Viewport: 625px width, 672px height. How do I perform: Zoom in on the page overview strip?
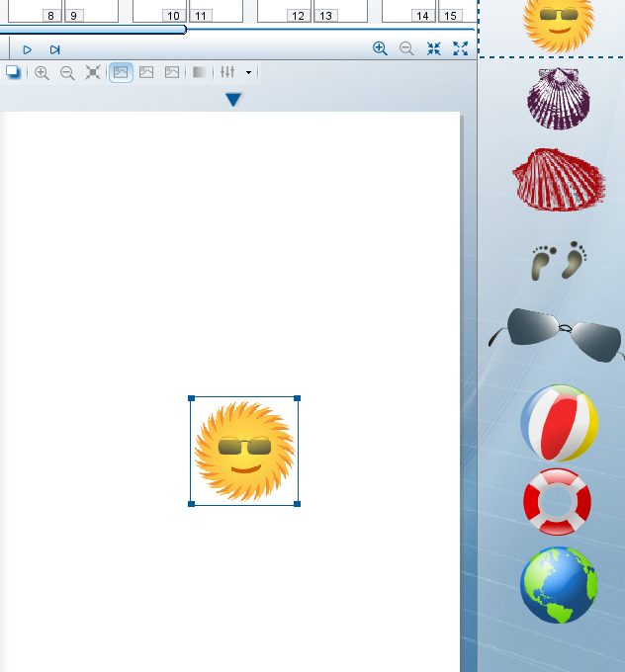(x=380, y=48)
